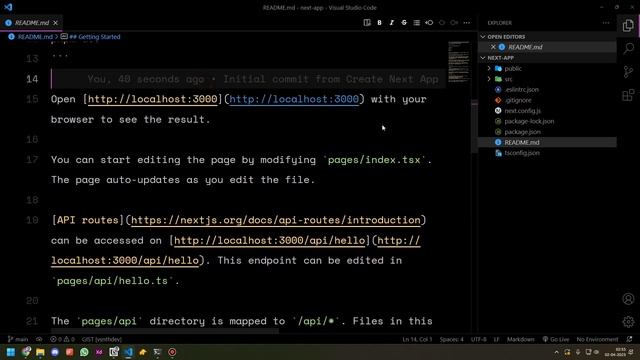Change indentation via 'Spaces: 4'
Screen dimensions: 640x360
click(451, 339)
